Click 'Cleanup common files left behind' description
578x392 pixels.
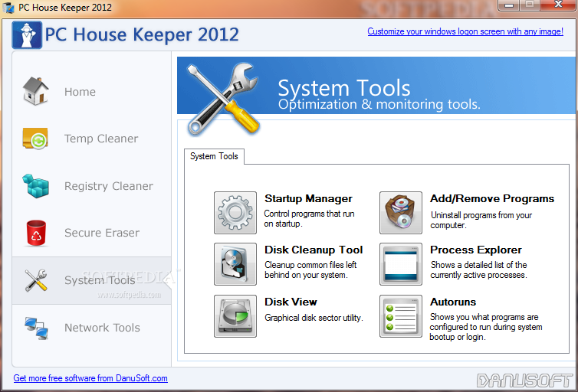310,269
